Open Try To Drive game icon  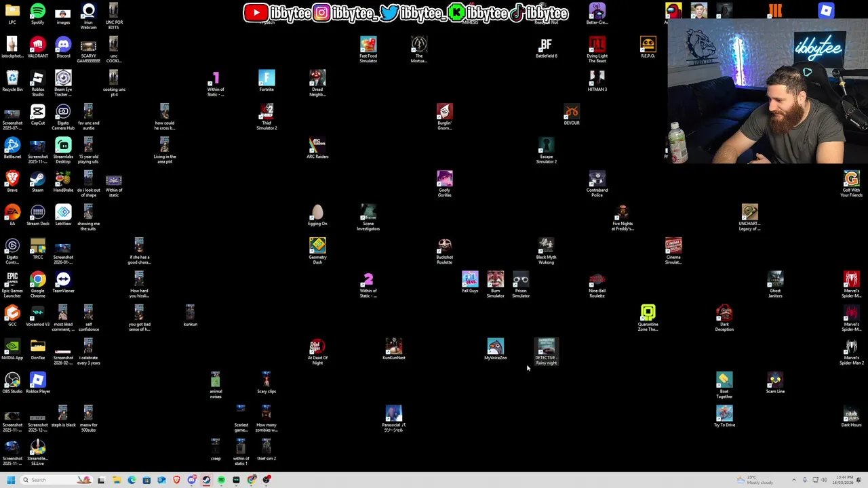(724, 417)
